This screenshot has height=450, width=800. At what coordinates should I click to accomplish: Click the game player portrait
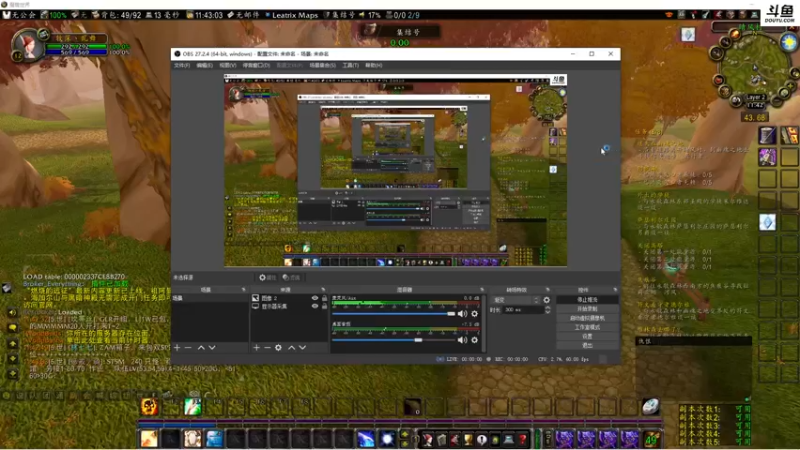point(27,45)
